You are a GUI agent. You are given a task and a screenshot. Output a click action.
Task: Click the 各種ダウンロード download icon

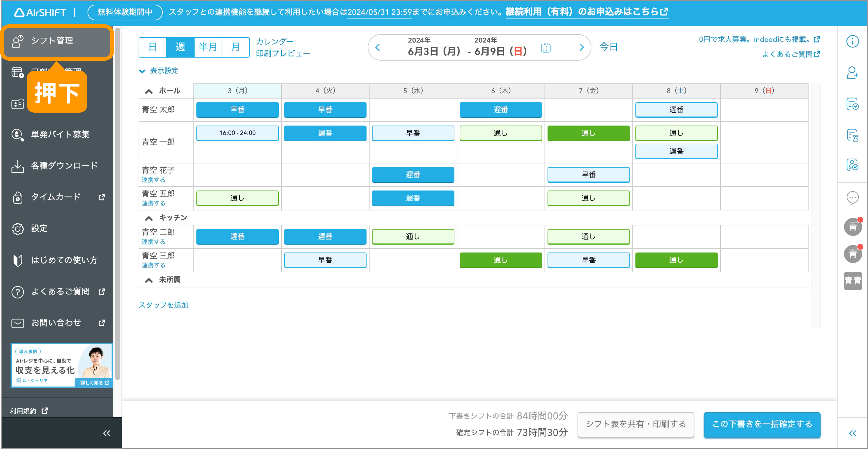click(x=17, y=166)
